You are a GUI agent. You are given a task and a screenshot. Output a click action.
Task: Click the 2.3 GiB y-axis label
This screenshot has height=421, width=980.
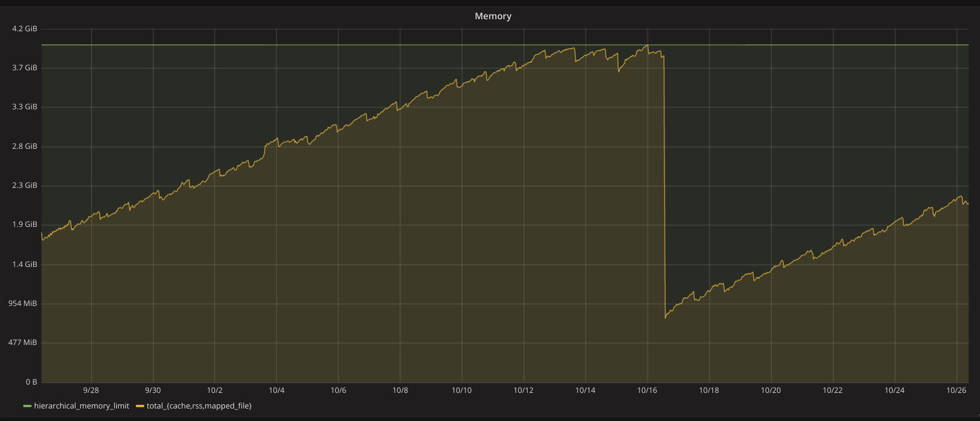(25, 185)
